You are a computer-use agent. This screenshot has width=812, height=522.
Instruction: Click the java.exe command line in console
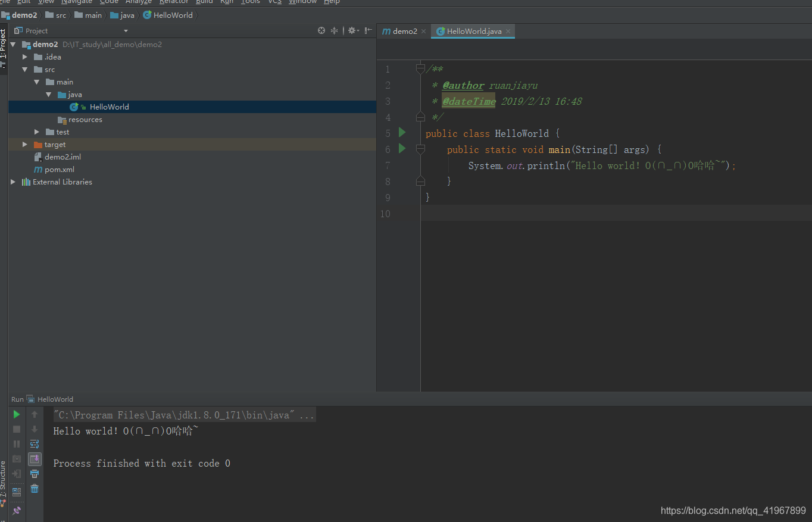click(x=184, y=415)
